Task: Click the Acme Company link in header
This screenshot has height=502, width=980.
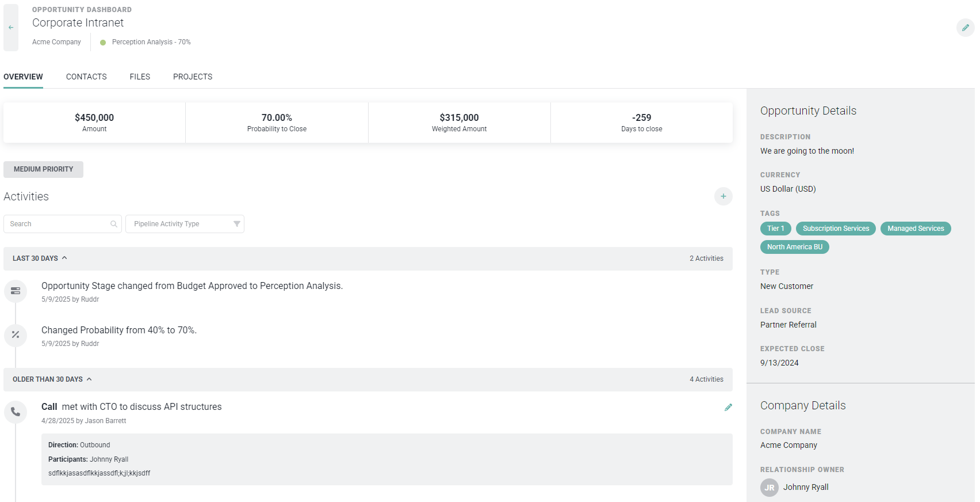Action: click(x=56, y=42)
